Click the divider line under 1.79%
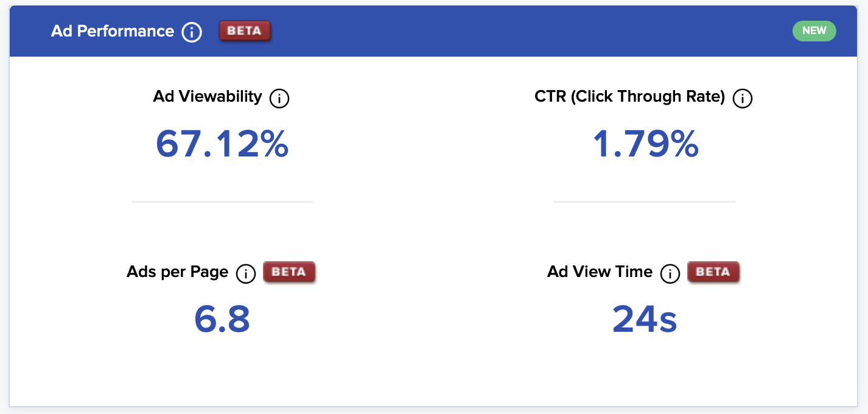The width and height of the screenshot is (868, 414). [x=645, y=202]
